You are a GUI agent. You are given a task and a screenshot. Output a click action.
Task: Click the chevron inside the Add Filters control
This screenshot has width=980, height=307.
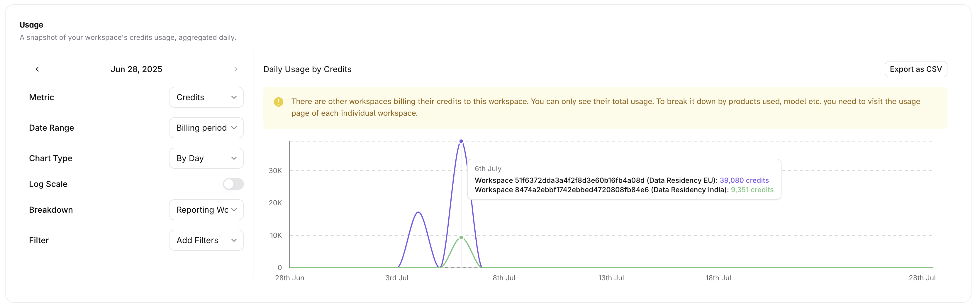tap(234, 240)
